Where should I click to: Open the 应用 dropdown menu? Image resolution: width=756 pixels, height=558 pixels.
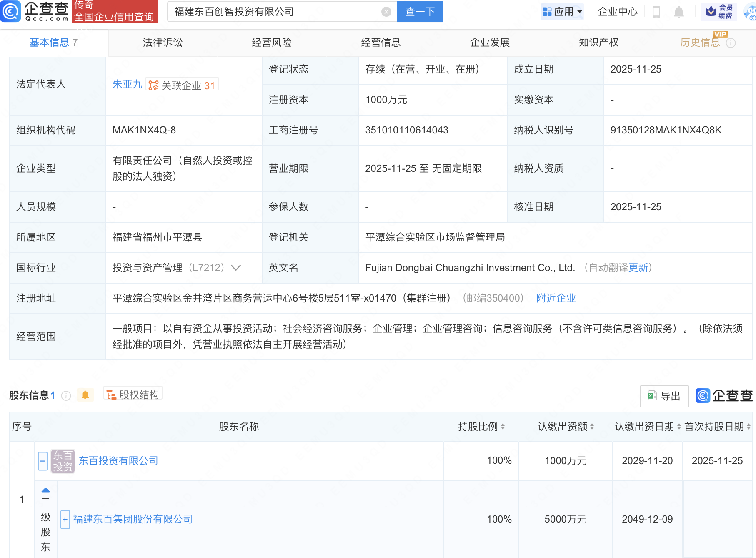(562, 12)
